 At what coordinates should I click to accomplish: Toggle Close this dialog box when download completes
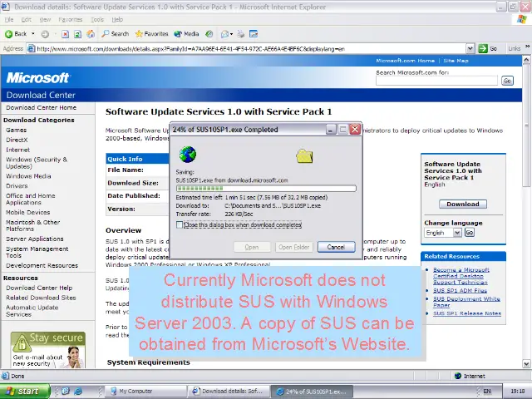point(180,225)
